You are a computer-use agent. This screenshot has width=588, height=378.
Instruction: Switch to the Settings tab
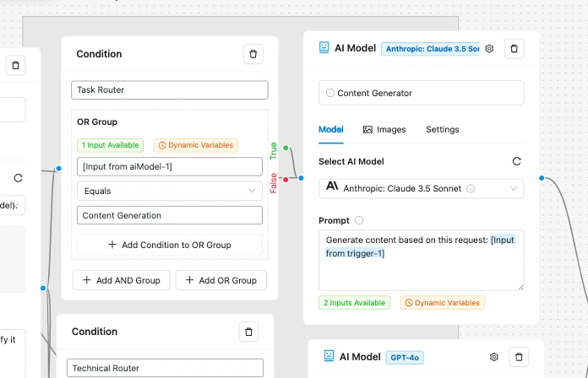coord(442,130)
